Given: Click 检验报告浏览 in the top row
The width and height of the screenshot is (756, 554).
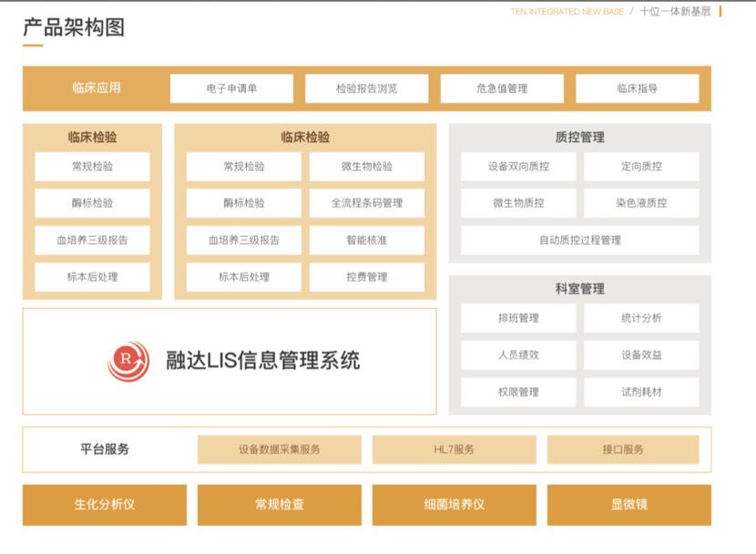Looking at the screenshot, I should 367,88.
